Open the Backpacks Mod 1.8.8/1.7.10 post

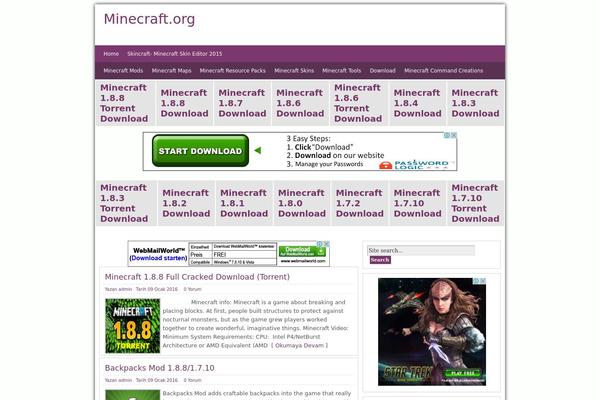click(x=160, y=368)
